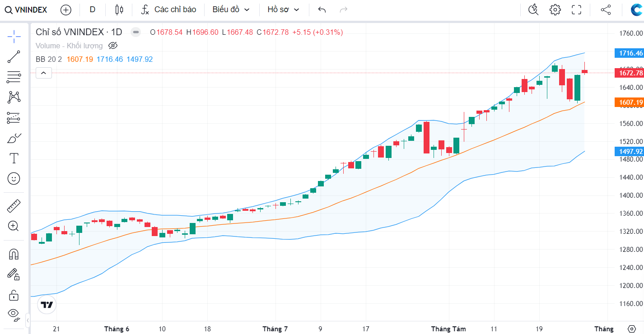The image size is (644, 334).
Task: Collapse the indicator legend chevron
Action: click(x=44, y=73)
